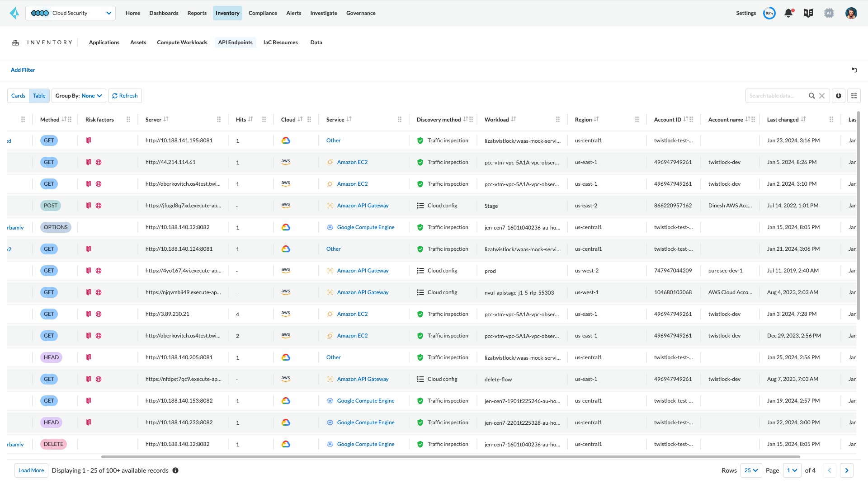Switch to the Compliance section
Screen dimensions: 868x488
[263, 13]
